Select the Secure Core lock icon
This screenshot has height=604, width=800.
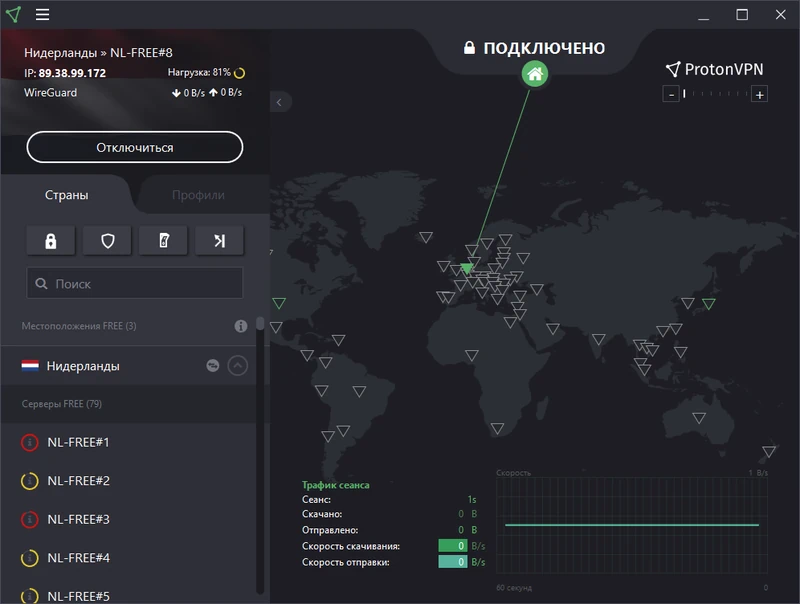click(x=50, y=240)
